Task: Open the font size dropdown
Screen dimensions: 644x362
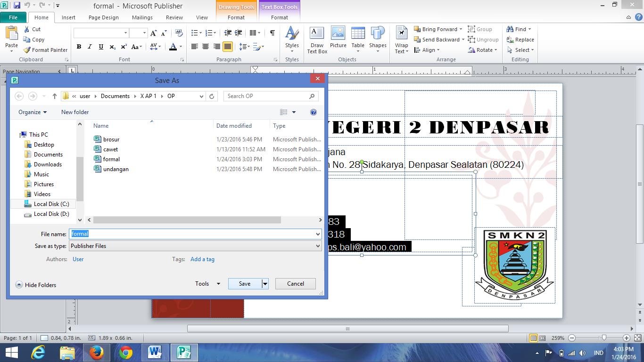Action: (144, 33)
